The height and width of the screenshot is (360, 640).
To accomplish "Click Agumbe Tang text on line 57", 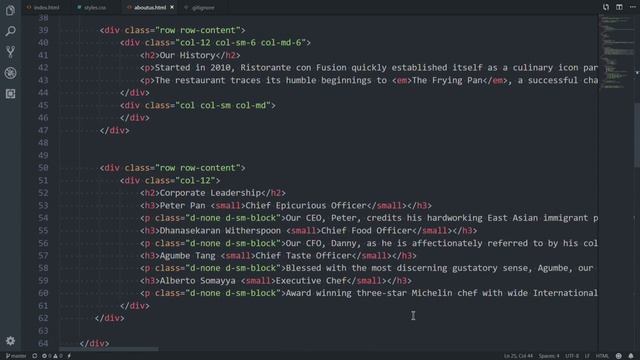I will click(x=187, y=256).
